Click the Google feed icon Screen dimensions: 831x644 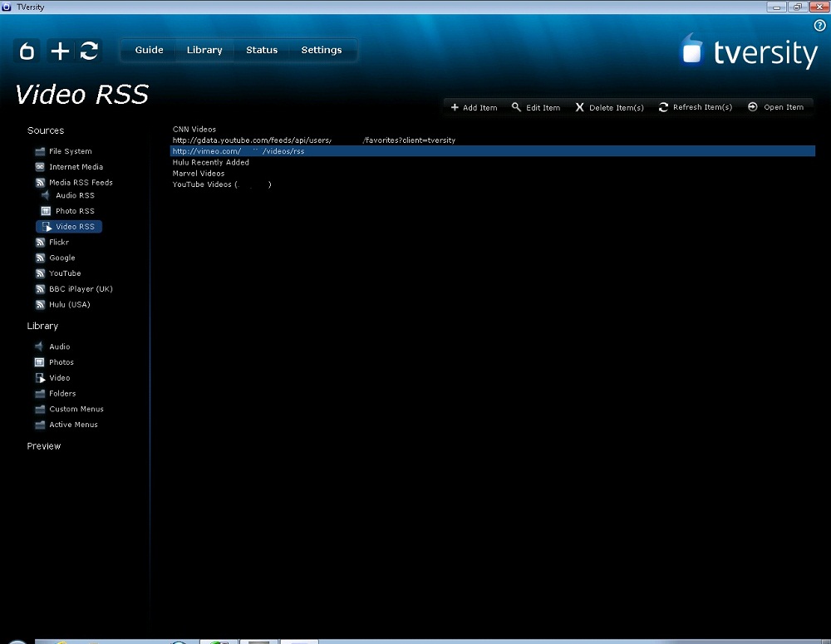40,258
